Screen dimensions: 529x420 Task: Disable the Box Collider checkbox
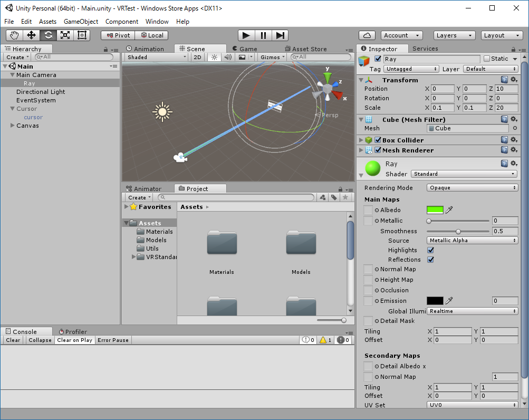click(378, 140)
